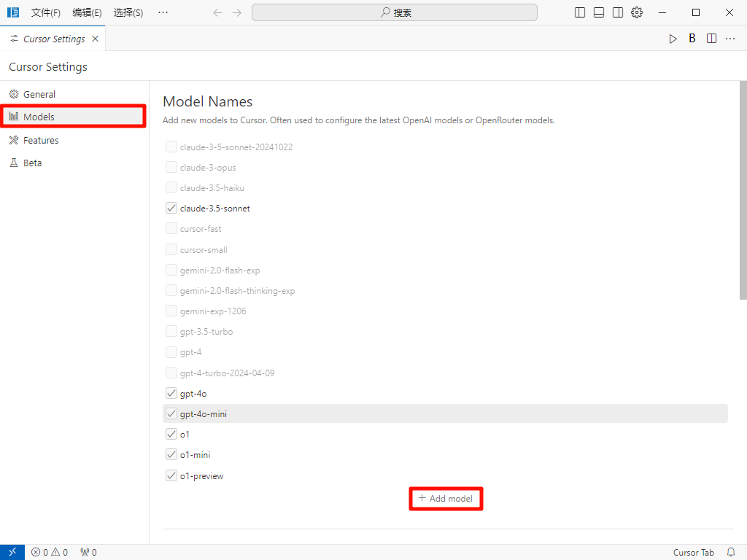Viewport: 747px width, 560px height.
Task: Enable the cursor-fast model checkbox
Action: (x=171, y=228)
